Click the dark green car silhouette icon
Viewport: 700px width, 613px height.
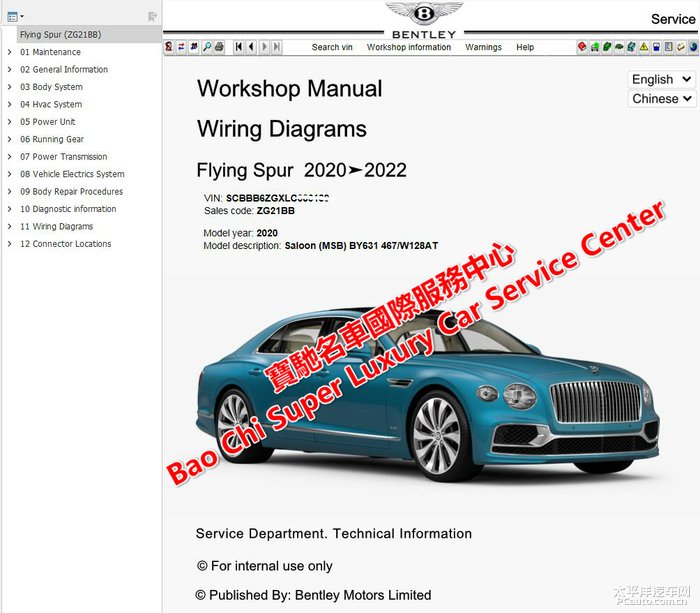click(619, 46)
